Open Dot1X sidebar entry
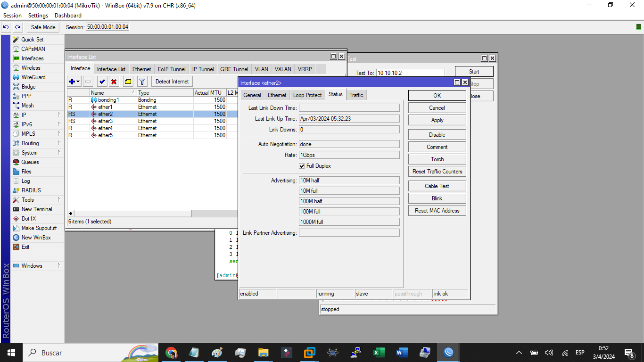Viewport: 644px width, 362px height. point(28,219)
